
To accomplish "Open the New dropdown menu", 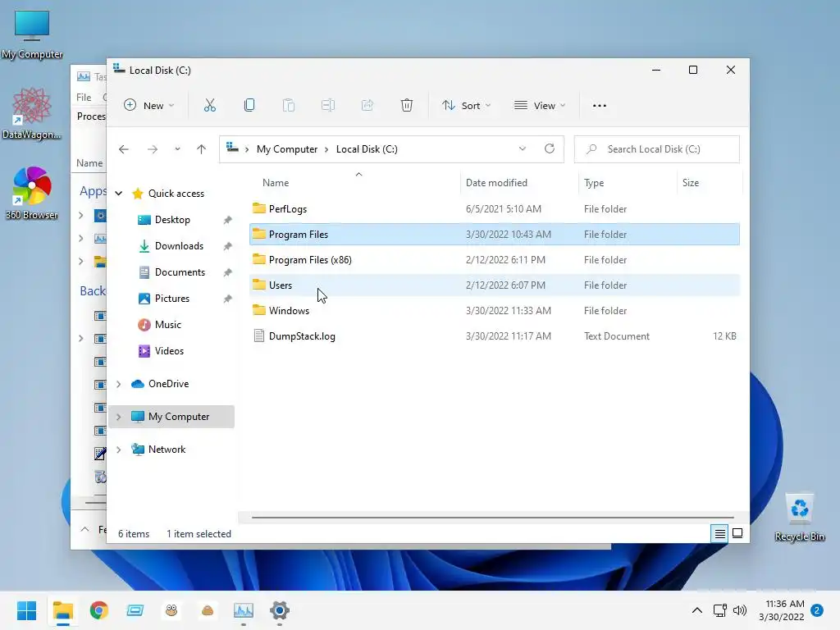I will pyautogui.click(x=149, y=106).
